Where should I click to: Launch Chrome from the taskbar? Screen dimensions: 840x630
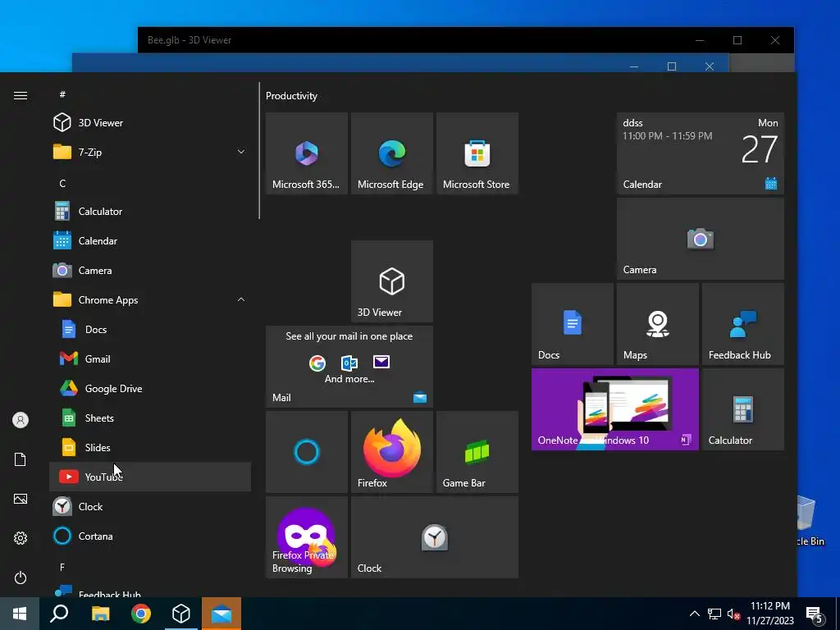[141, 614]
